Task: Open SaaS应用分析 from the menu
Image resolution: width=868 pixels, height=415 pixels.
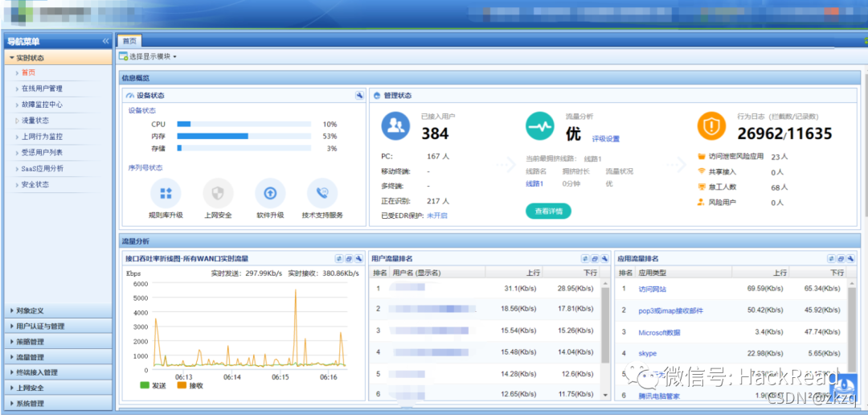Action: (x=42, y=168)
